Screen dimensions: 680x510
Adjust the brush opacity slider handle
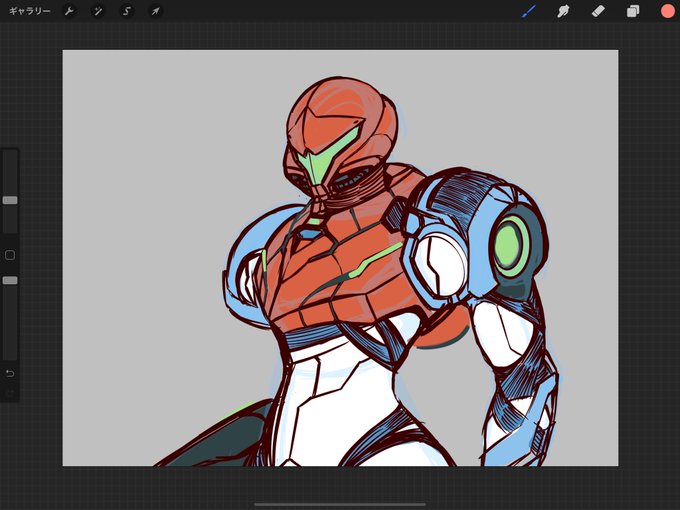point(10,281)
